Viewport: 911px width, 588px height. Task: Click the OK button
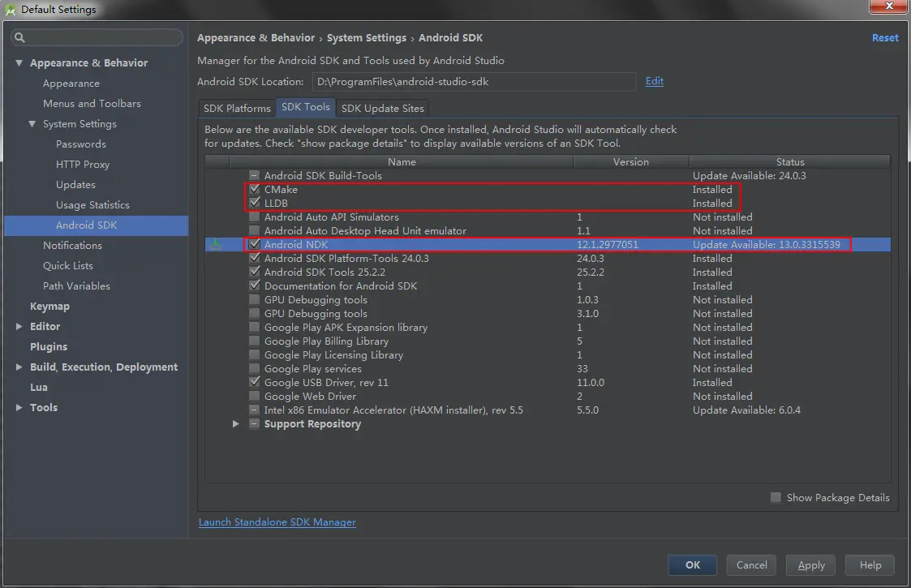(693, 564)
